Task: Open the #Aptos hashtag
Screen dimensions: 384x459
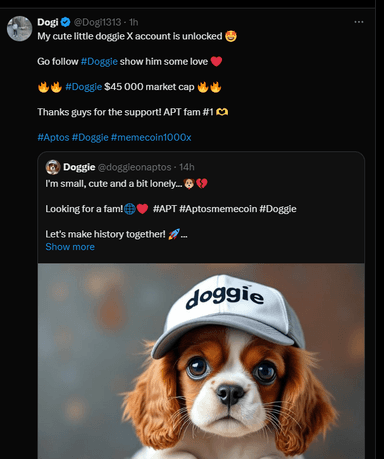Action: 53,137
